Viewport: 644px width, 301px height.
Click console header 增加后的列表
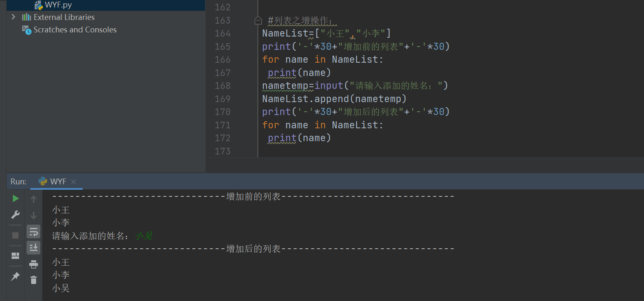[253, 249]
